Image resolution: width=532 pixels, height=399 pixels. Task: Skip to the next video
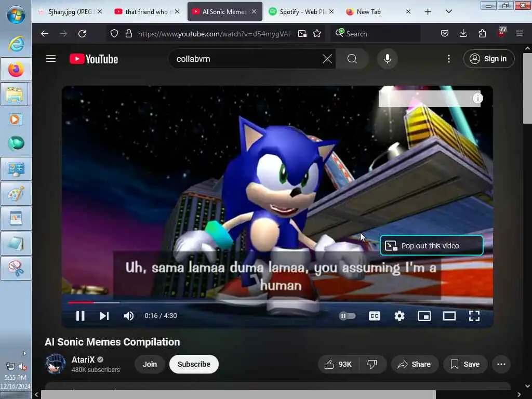(x=104, y=316)
